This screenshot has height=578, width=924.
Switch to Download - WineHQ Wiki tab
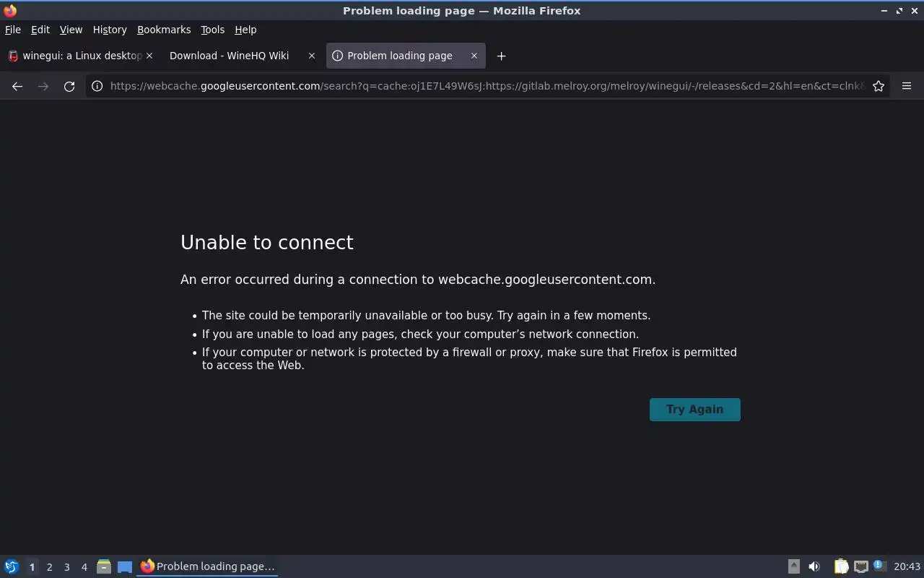tap(242, 56)
